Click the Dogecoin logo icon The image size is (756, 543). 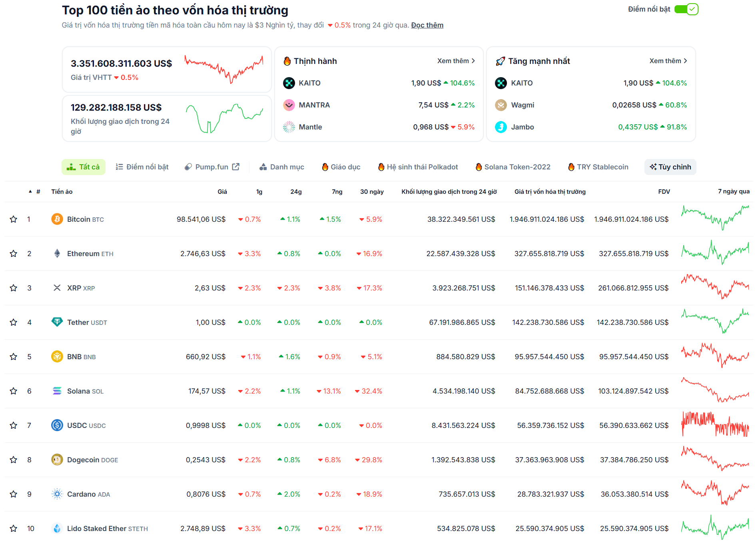pos(57,459)
